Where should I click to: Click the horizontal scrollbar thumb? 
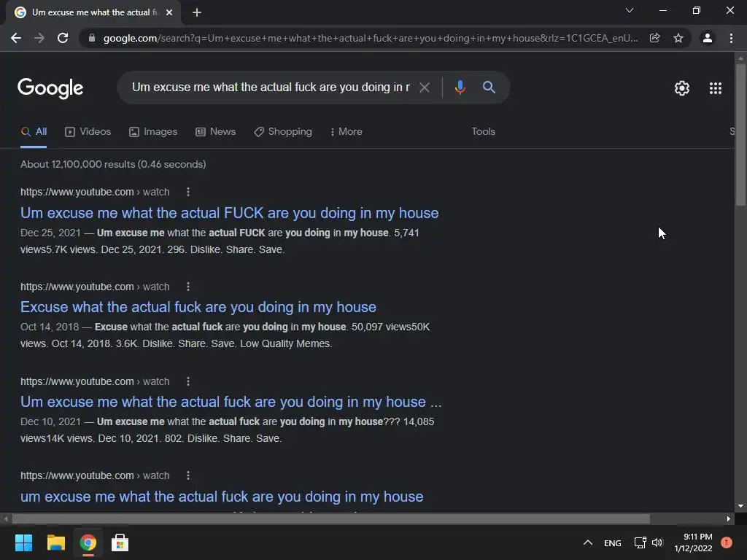[x=331, y=519]
